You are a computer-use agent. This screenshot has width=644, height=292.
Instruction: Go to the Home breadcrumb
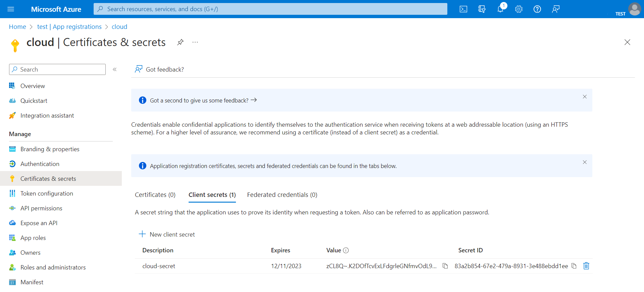tap(17, 27)
